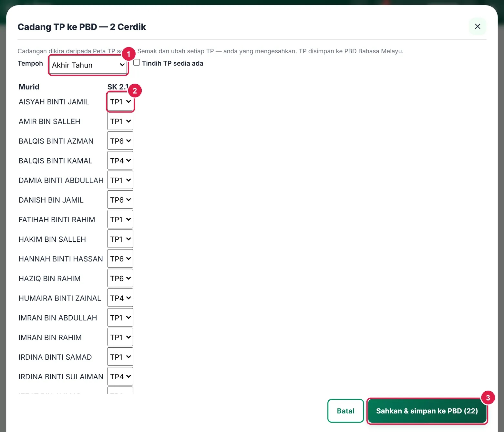Click the SK 2.1 column header
The height and width of the screenshot is (432, 504).
pos(118,87)
